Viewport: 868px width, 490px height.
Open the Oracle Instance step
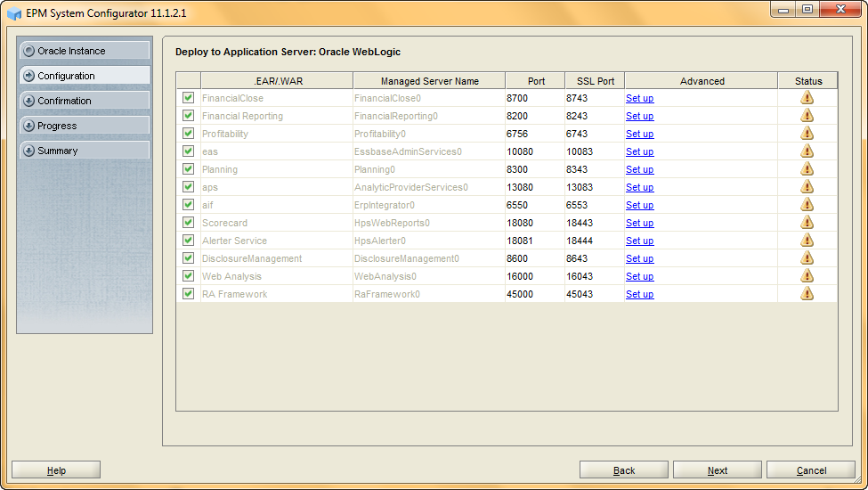(85, 51)
